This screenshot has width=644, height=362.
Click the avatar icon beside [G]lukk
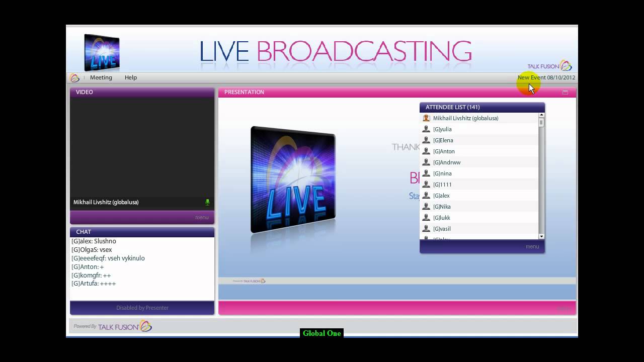click(426, 218)
